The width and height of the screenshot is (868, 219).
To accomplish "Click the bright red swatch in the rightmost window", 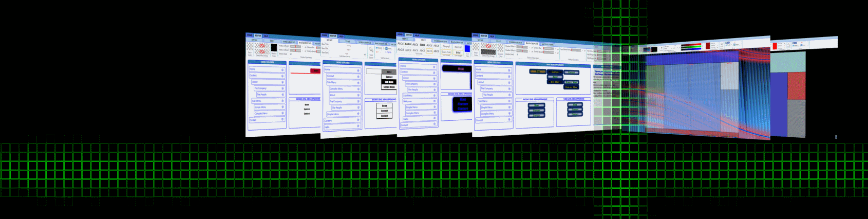I will (x=775, y=46).
